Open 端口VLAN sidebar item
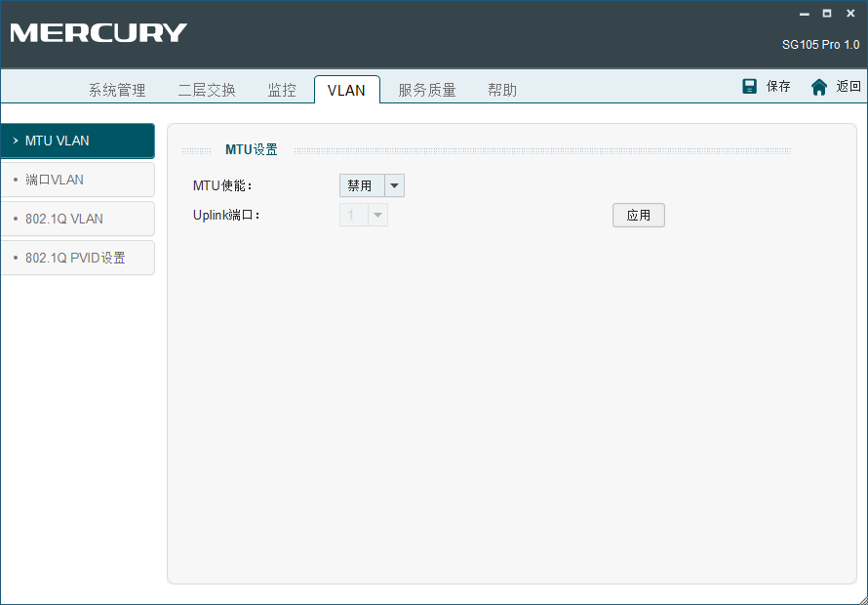Screen dimensions: 868x605 (78, 180)
